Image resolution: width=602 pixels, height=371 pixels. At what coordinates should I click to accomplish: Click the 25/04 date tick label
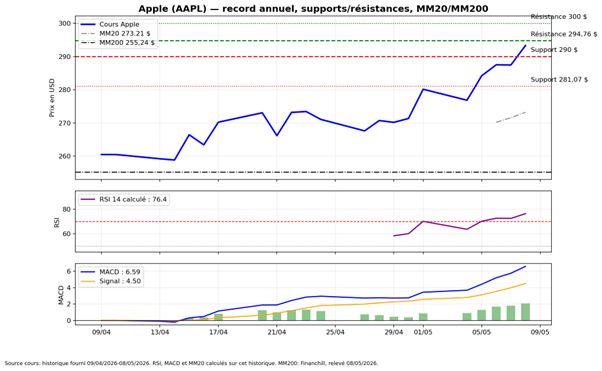click(335, 332)
